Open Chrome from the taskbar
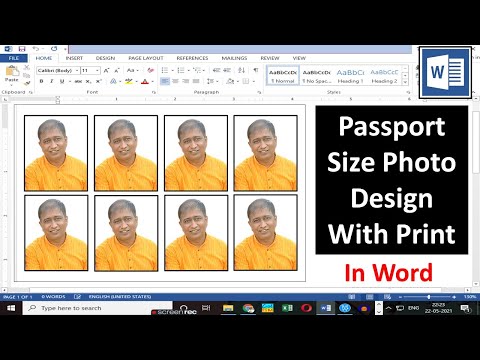 [x=248, y=308]
